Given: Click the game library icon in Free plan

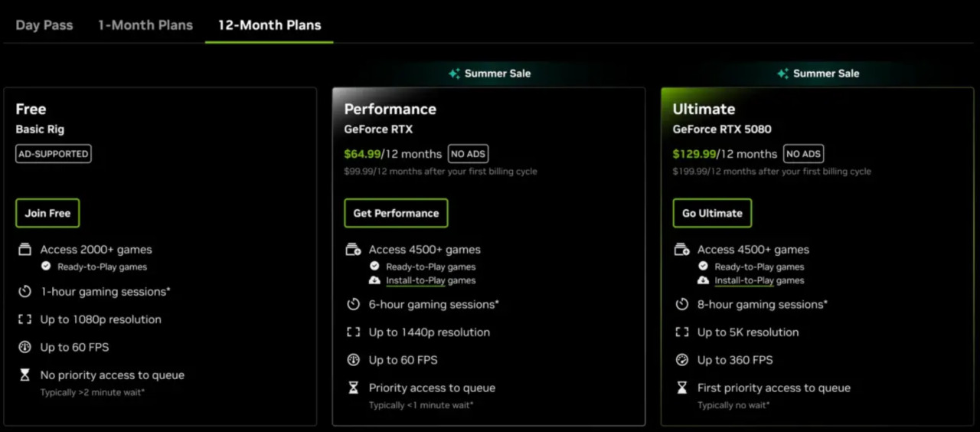Looking at the screenshot, I should (24, 250).
